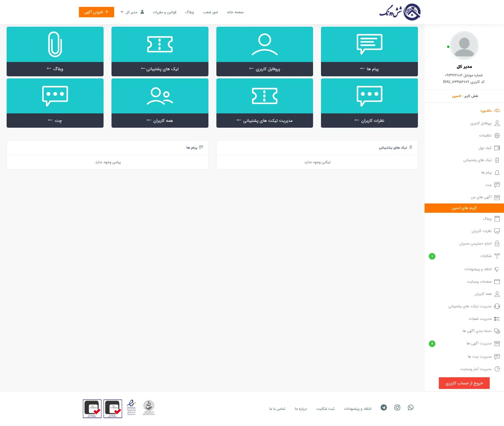Click the gear icon beside تنظیمات
The width and height of the screenshot is (504, 426).
point(497,135)
